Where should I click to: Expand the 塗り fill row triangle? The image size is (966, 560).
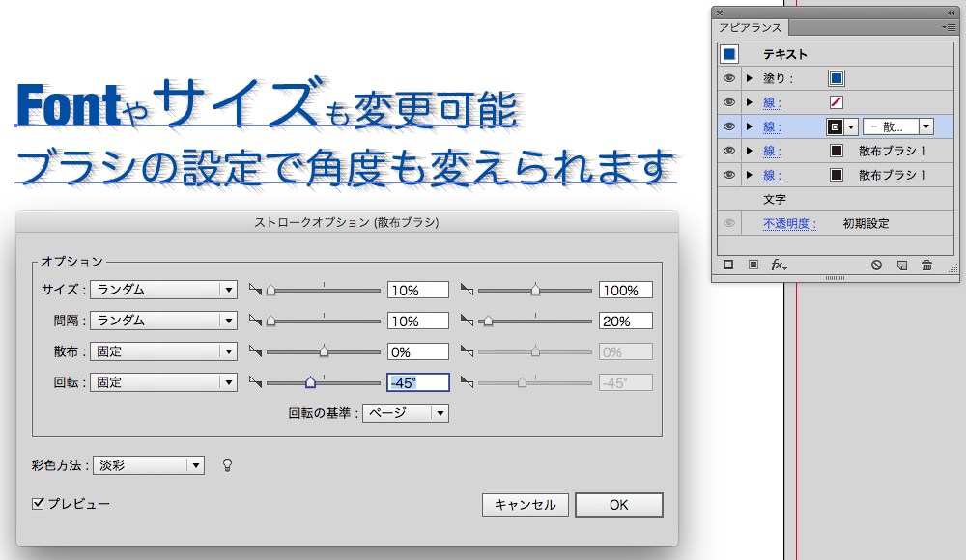pyautogui.click(x=750, y=78)
